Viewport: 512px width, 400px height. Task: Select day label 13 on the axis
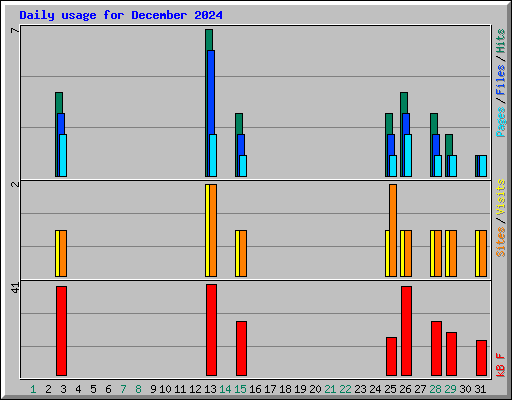(x=211, y=389)
